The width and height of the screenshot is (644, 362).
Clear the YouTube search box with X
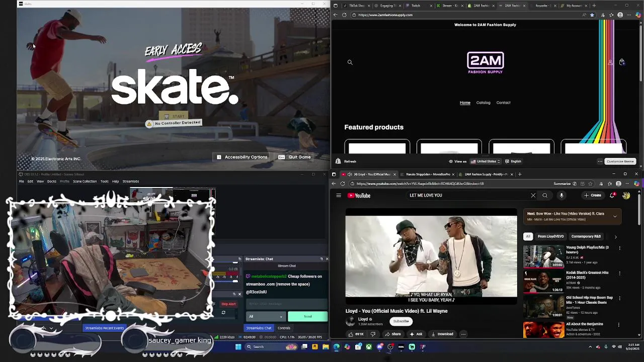click(533, 196)
